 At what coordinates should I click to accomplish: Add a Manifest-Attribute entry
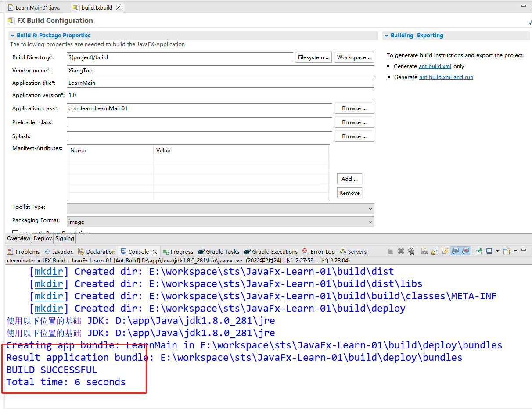point(349,179)
